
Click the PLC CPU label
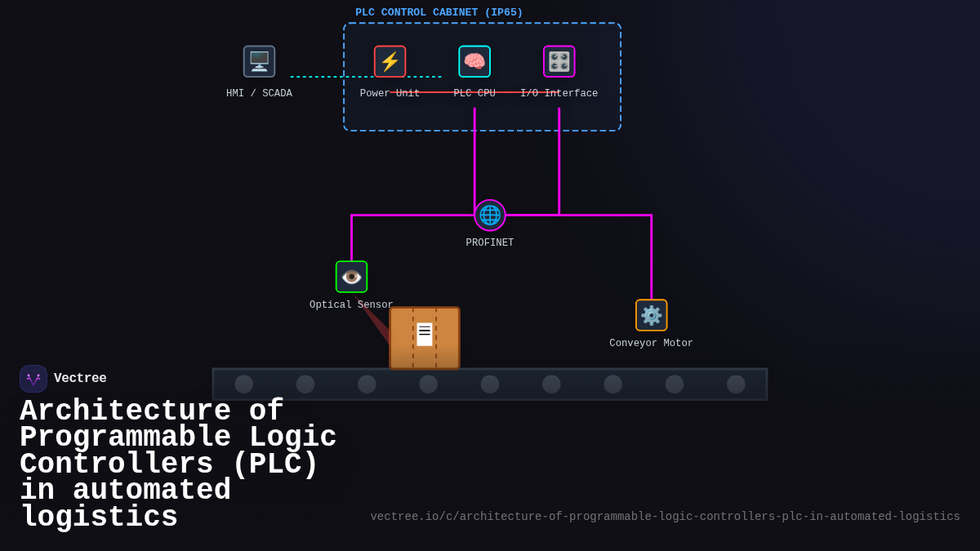(x=474, y=92)
